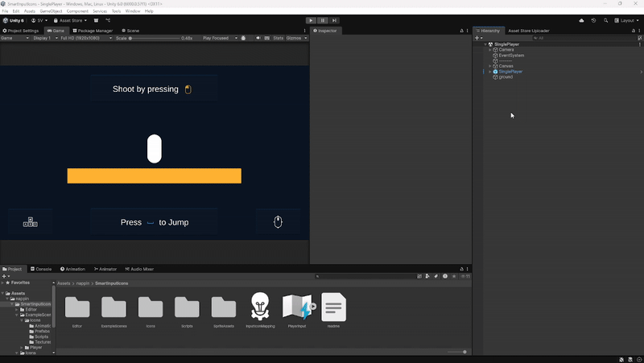
Task: Select the InputIconMapping asset icon
Action: pos(260,307)
